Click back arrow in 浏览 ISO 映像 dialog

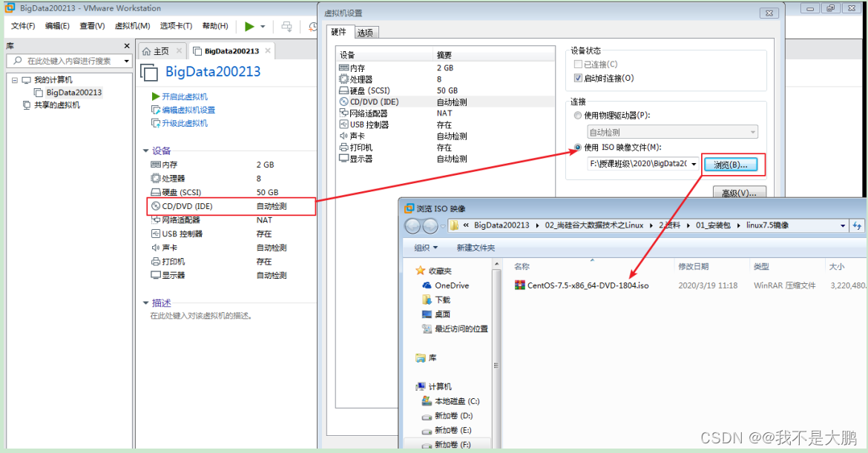click(413, 225)
